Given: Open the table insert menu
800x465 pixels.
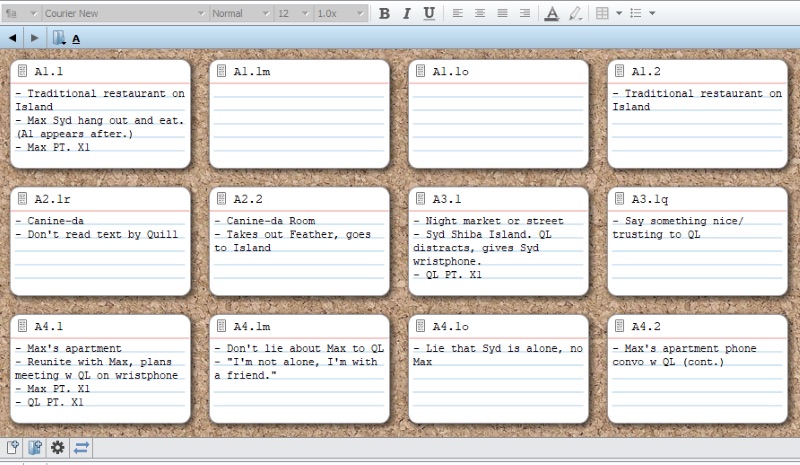Looking at the screenshot, I should [x=608, y=13].
